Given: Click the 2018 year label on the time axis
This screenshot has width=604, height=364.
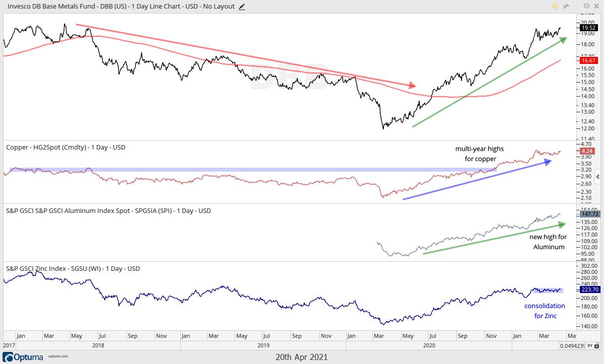Looking at the screenshot, I should (98, 345).
